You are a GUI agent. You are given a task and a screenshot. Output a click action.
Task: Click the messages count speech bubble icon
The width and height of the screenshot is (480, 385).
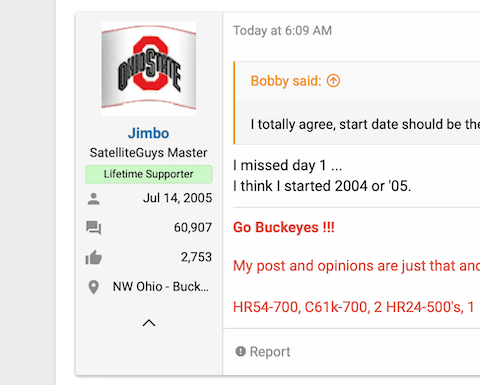point(94,228)
